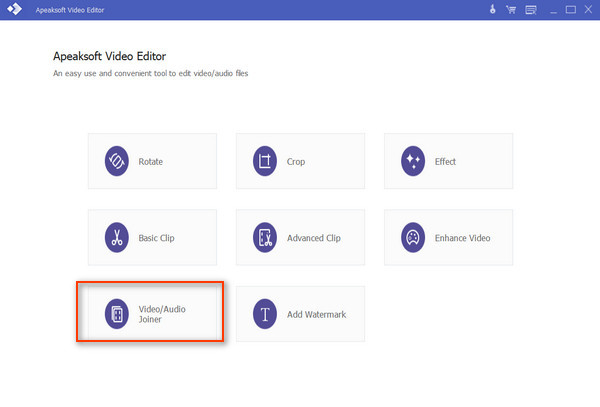The width and height of the screenshot is (600, 407).
Task: Pick the Advanced Clip label
Action: pyautogui.click(x=314, y=238)
